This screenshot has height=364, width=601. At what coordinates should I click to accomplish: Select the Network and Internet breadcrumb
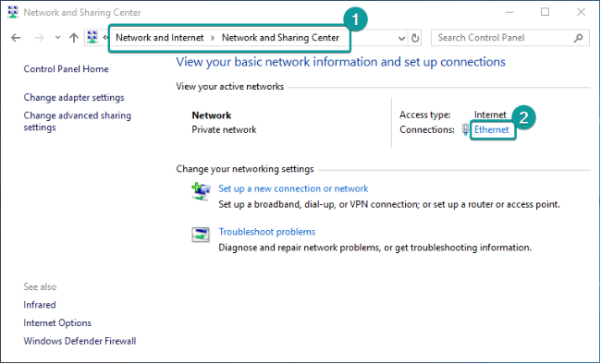(x=159, y=38)
